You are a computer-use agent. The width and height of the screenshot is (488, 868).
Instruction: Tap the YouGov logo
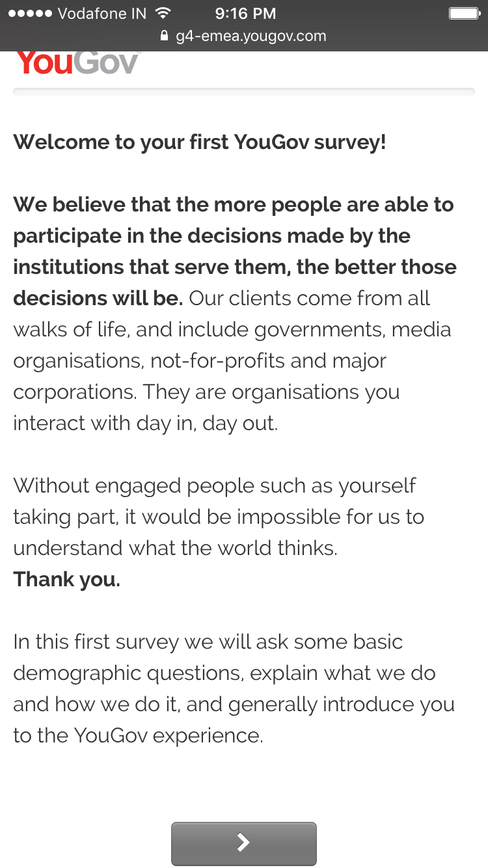(x=77, y=62)
